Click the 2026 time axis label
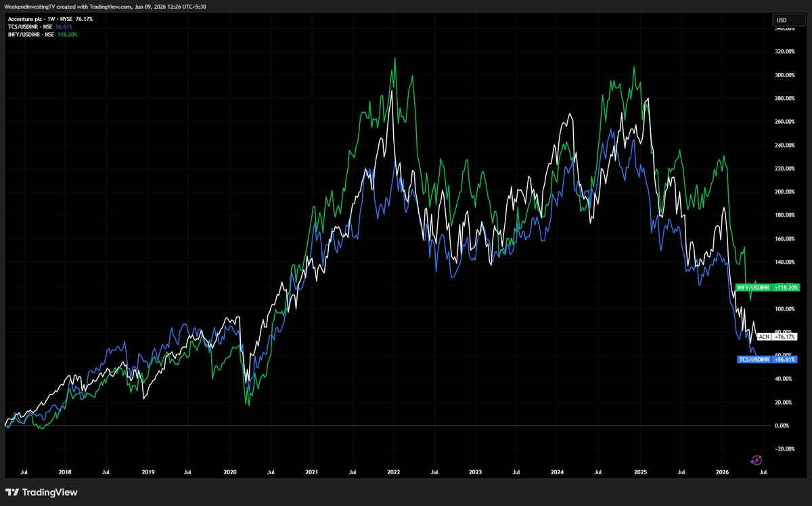The width and height of the screenshot is (812, 506). click(x=722, y=471)
